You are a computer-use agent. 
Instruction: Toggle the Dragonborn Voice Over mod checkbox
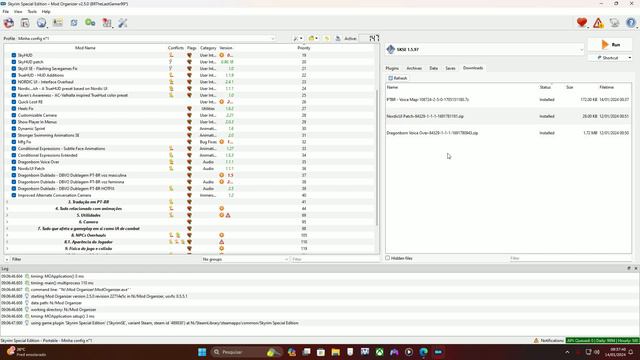14,162
